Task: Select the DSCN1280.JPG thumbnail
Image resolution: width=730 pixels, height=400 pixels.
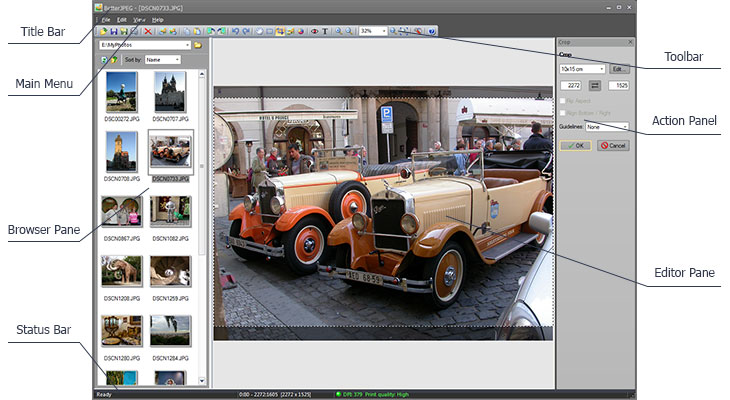Action: point(122,331)
